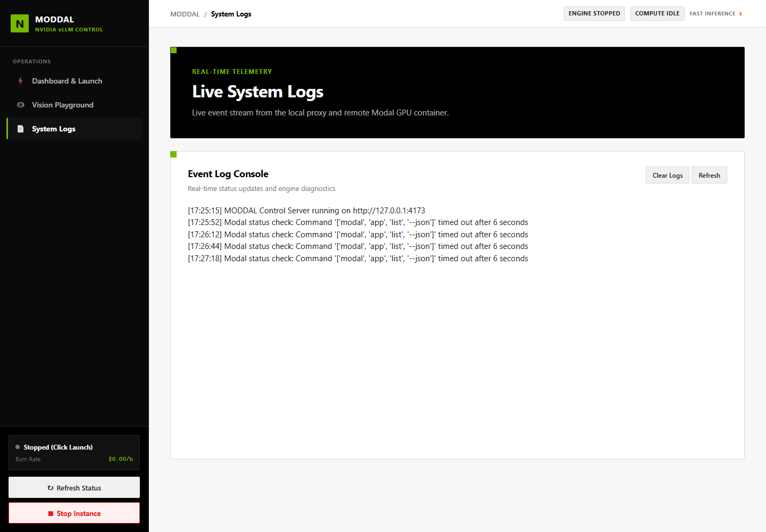Click the Refresh Status button
The image size is (766, 532).
[74, 487]
